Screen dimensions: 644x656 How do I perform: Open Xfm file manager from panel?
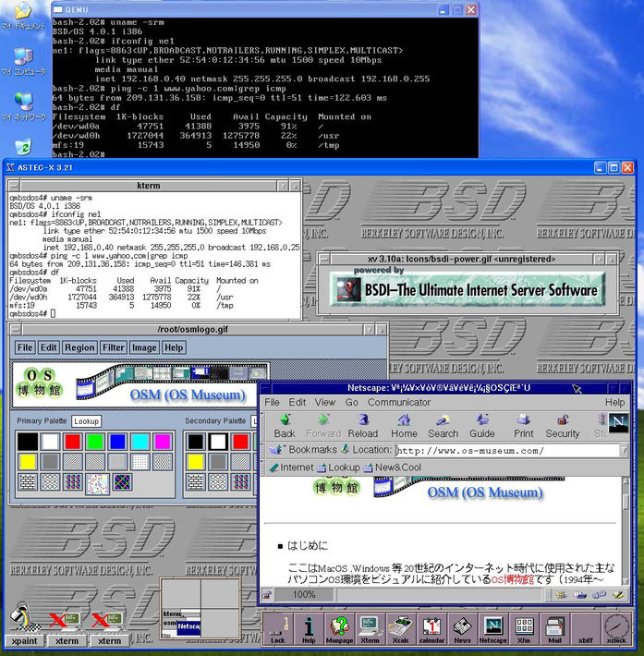pyautogui.click(x=524, y=629)
